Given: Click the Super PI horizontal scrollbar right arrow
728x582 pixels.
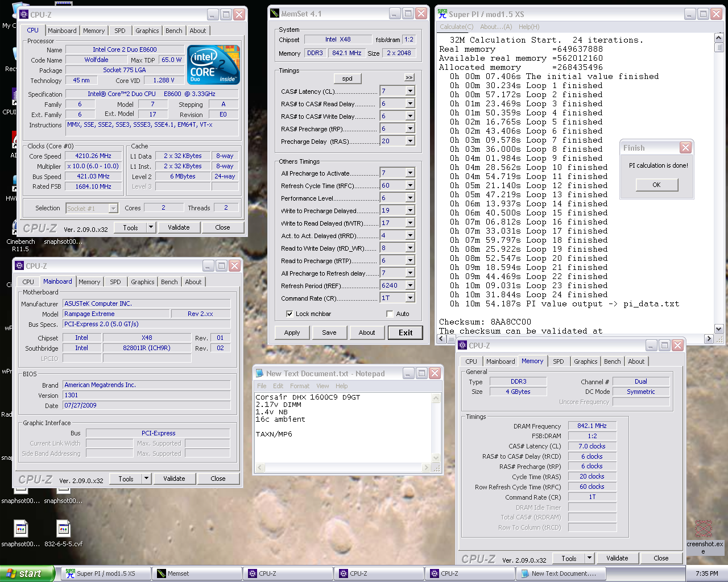Looking at the screenshot, I should click(709, 338).
